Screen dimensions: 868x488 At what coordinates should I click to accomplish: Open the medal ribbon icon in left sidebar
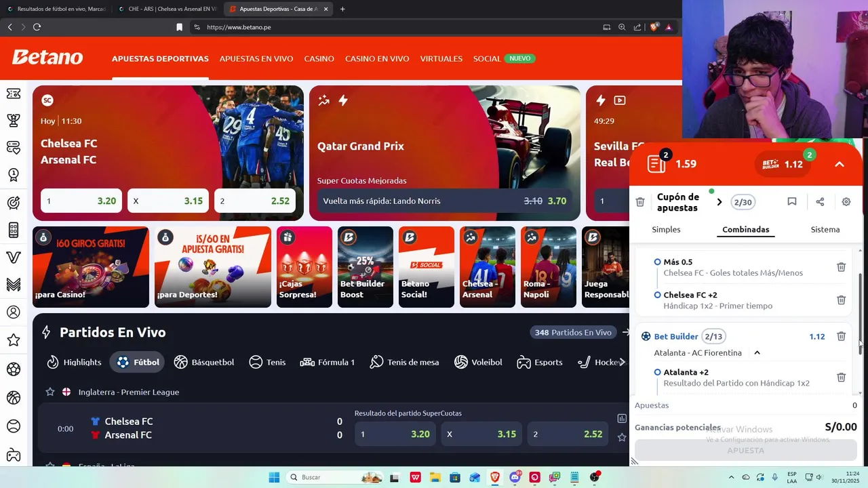[x=14, y=175]
